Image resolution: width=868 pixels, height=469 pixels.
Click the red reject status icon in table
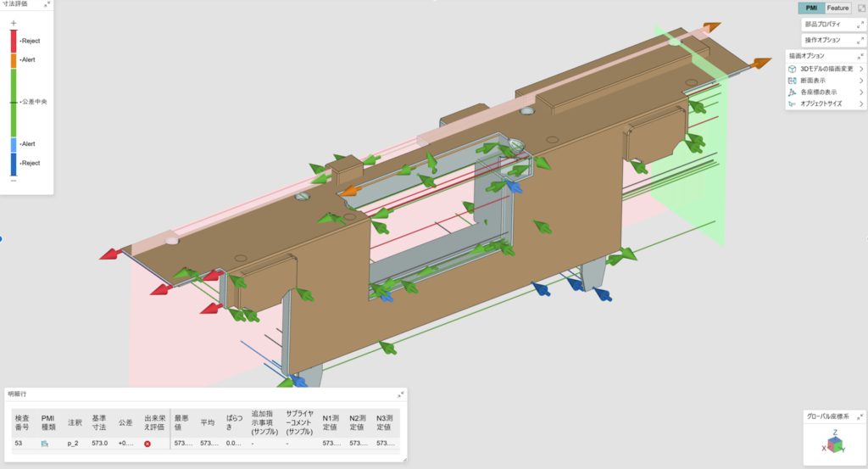pyautogui.click(x=147, y=444)
